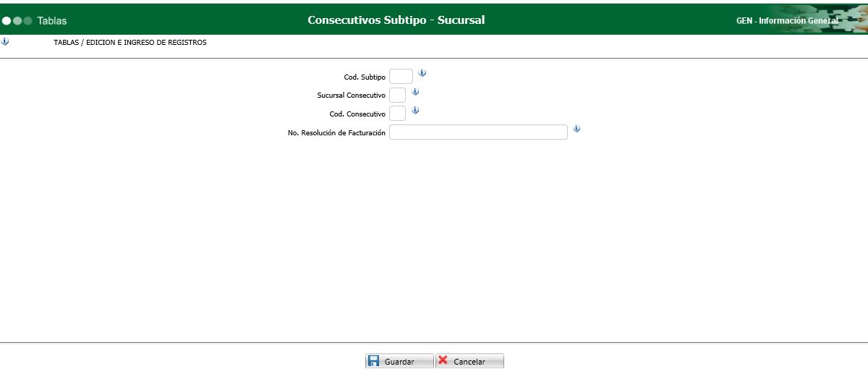
Task: Click the info icon left of the TABLAS breadcrumb
Action: coord(5,41)
